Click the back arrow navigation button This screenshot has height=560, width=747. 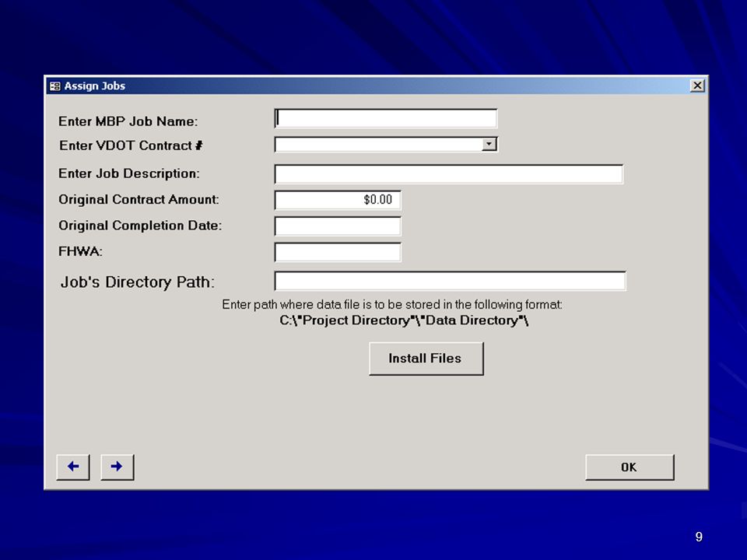tap(73, 467)
